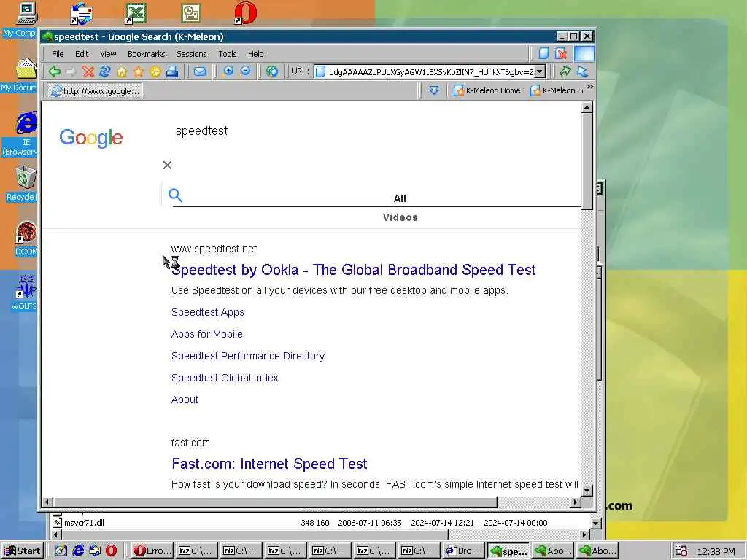Click the browser page scroll-down arrow
This screenshot has height=560, width=747.
point(587,491)
